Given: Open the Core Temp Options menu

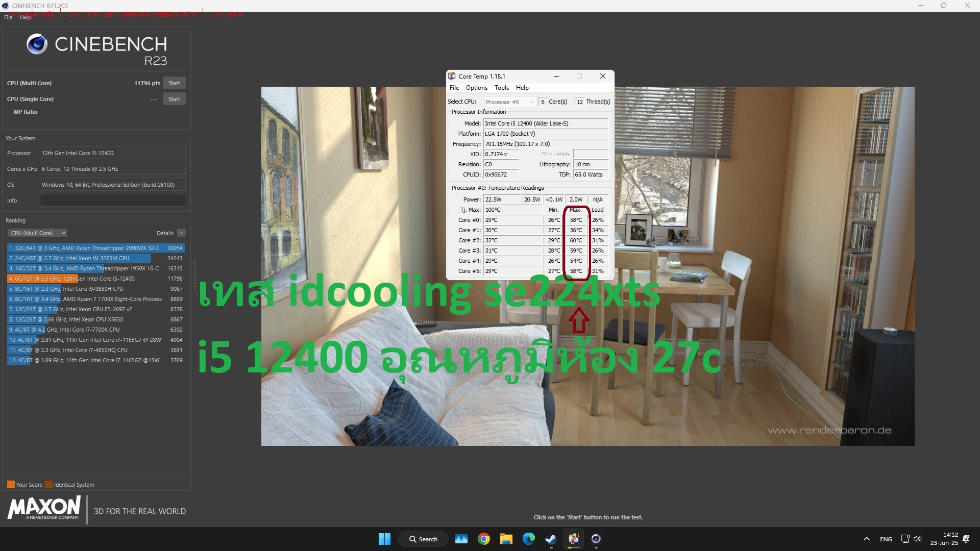Looking at the screenshot, I should pos(476,88).
